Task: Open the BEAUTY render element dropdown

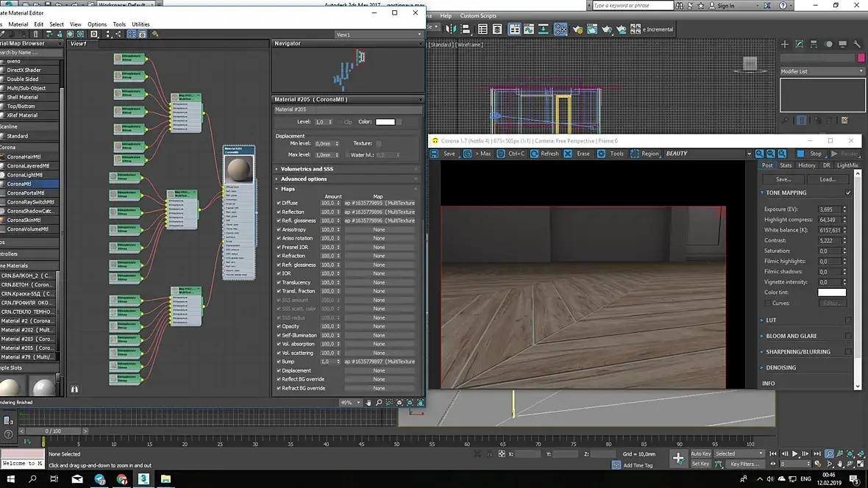Action: (708, 154)
